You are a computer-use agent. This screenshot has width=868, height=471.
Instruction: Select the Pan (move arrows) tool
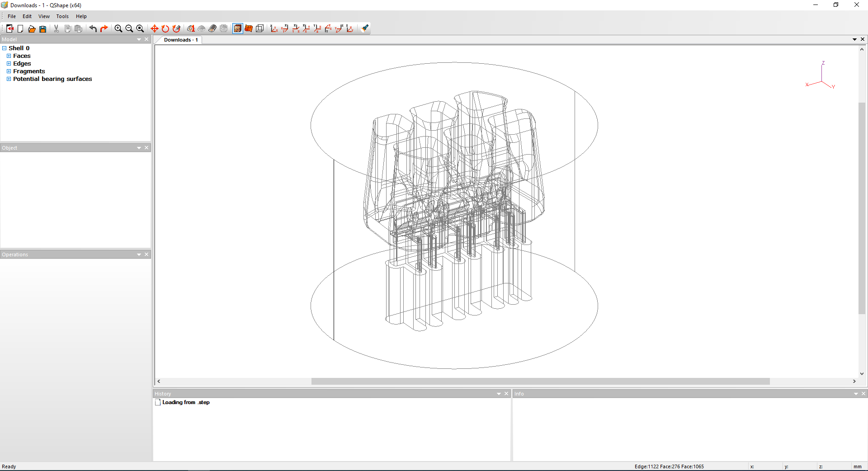[x=155, y=28]
